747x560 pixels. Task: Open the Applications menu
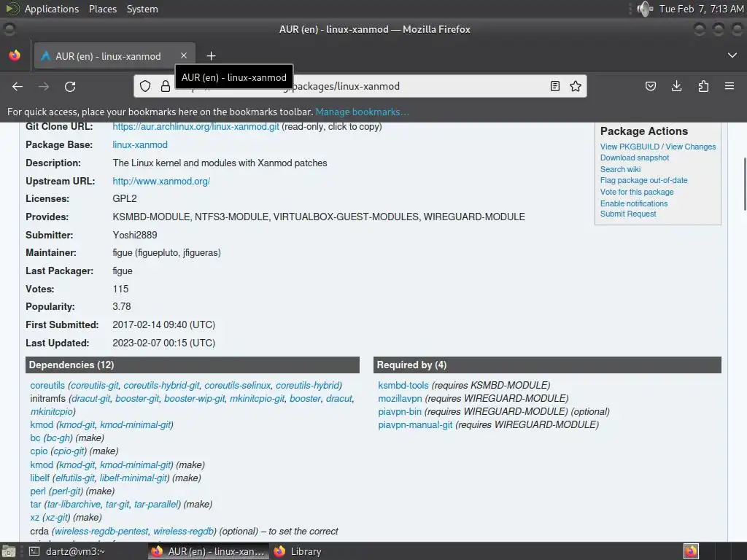pyautogui.click(x=52, y=9)
